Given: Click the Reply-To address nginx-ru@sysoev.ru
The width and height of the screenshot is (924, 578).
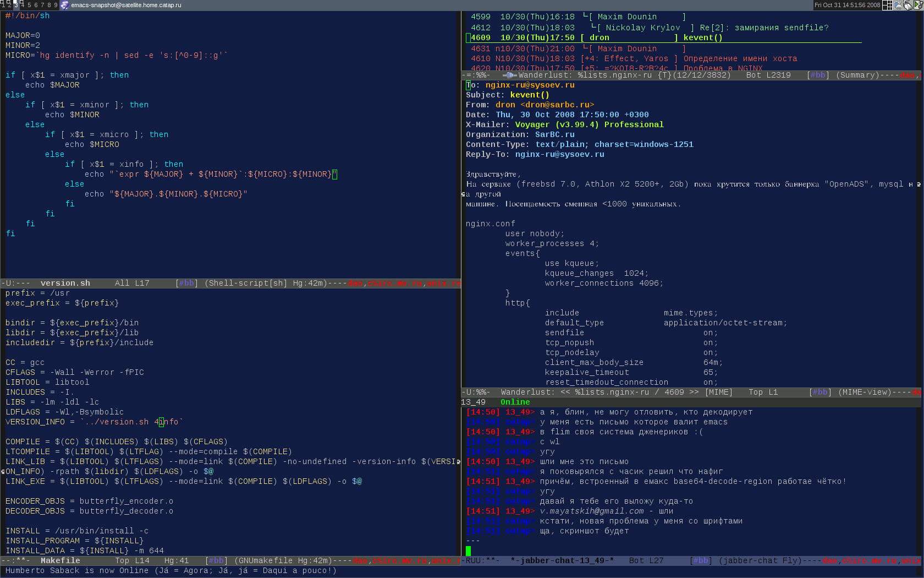Looking at the screenshot, I should point(559,154).
